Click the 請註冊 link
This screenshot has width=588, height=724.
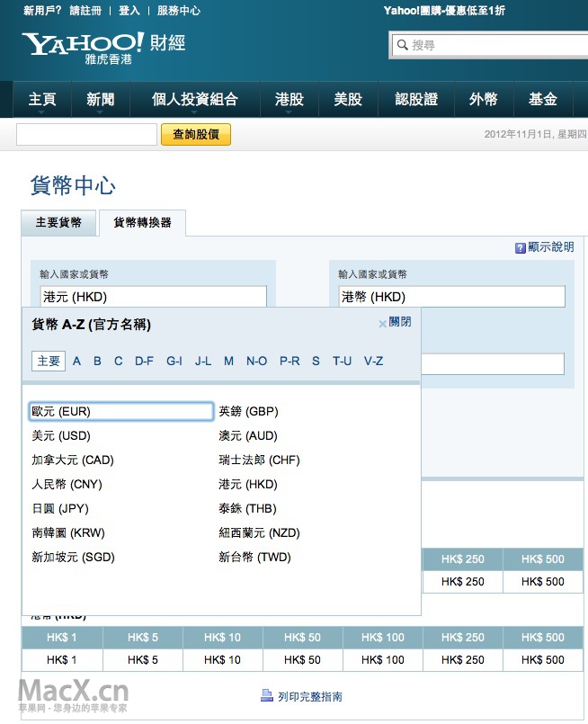coord(85,11)
